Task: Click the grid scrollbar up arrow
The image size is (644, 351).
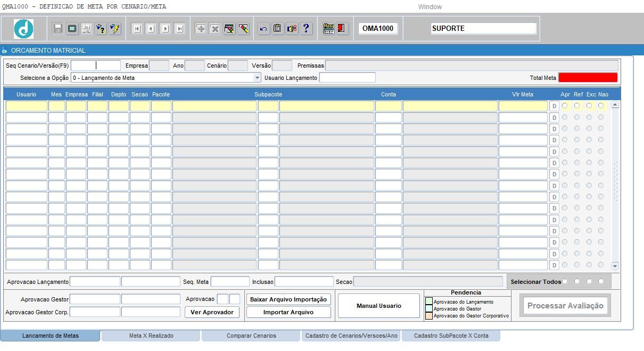Action: 615,105
